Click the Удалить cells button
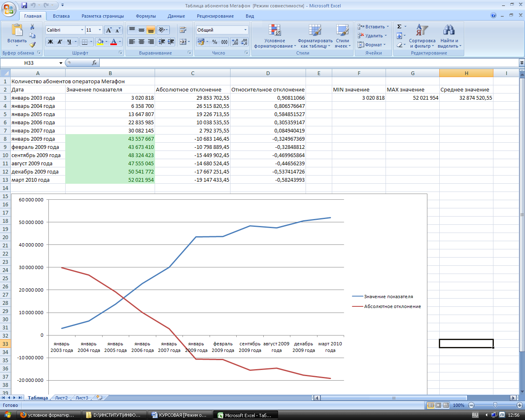 coord(372,36)
